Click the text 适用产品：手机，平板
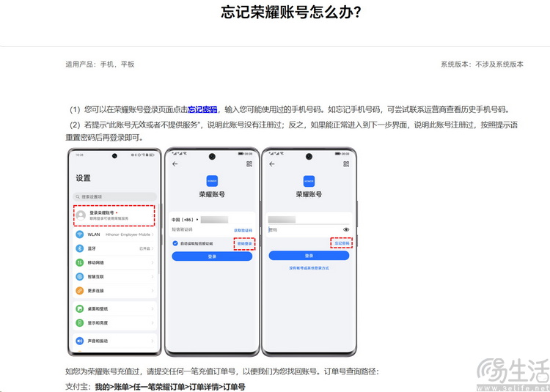The width and height of the screenshot is (550, 392). point(100,64)
